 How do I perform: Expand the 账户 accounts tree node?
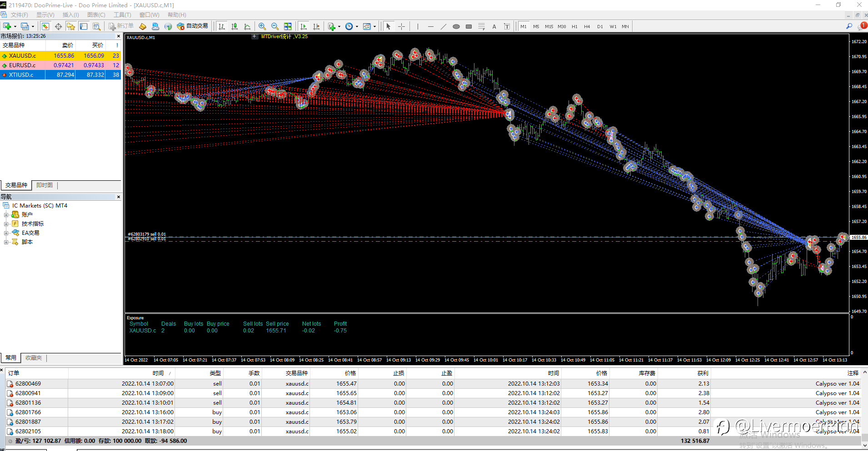pyautogui.click(x=6, y=215)
